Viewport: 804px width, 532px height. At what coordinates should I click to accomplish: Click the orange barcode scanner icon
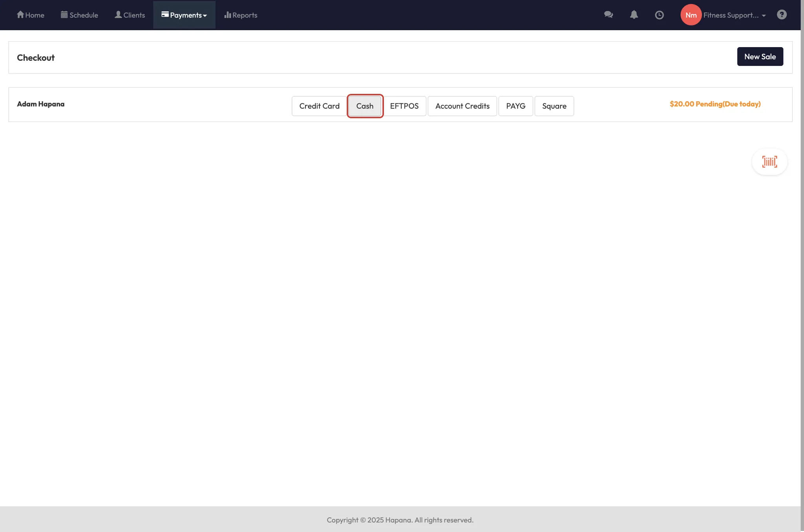tap(769, 161)
